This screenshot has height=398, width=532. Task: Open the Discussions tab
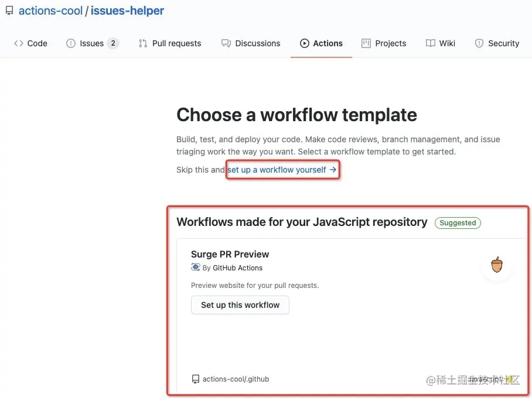[x=257, y=43]
